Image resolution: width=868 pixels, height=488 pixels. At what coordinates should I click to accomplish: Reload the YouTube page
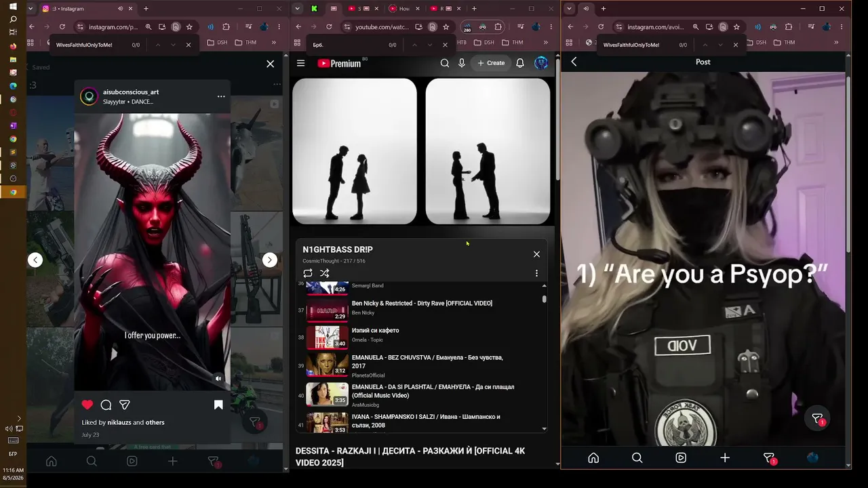pos(330,27)
